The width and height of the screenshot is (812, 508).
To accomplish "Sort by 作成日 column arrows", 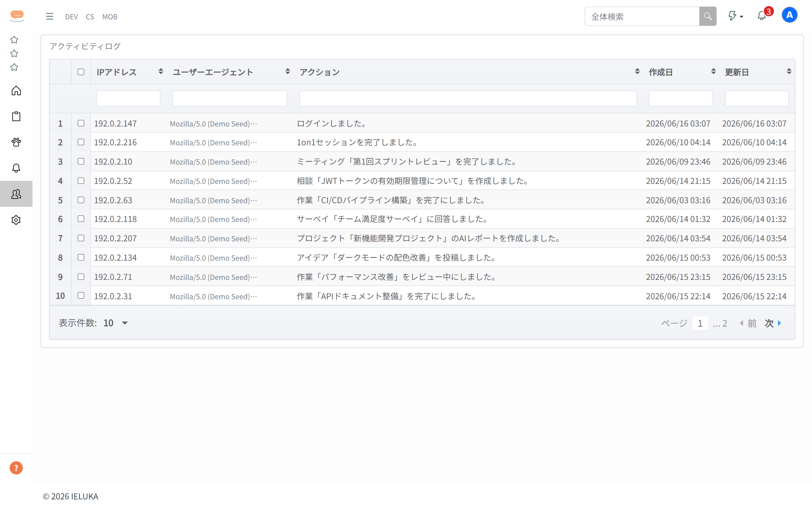I will pyautogui.click(x=713, y=71).
